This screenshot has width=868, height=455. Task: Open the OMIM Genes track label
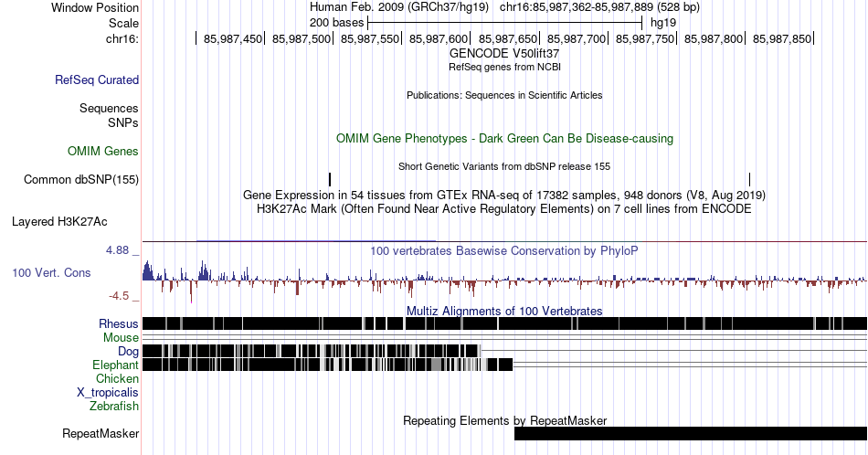(x=102, y=151)
